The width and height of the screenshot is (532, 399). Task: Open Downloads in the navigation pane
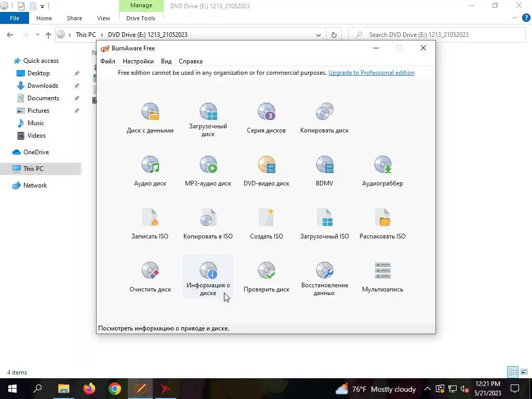(x=43, y=86)
